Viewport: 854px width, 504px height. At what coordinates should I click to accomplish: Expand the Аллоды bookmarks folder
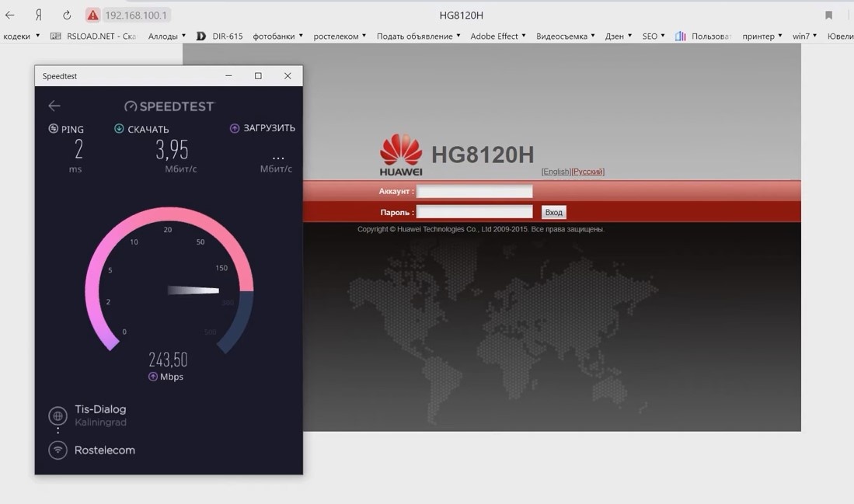(166, 36)
